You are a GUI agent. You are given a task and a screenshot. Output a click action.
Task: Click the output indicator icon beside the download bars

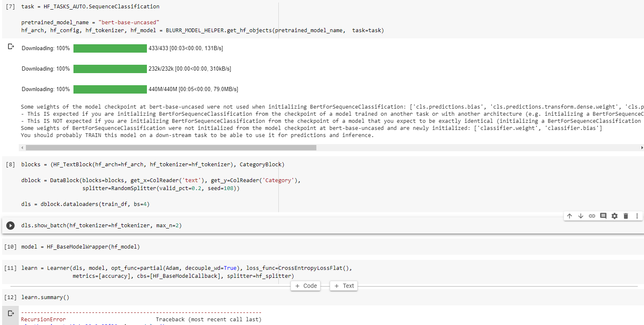[10, 47]
